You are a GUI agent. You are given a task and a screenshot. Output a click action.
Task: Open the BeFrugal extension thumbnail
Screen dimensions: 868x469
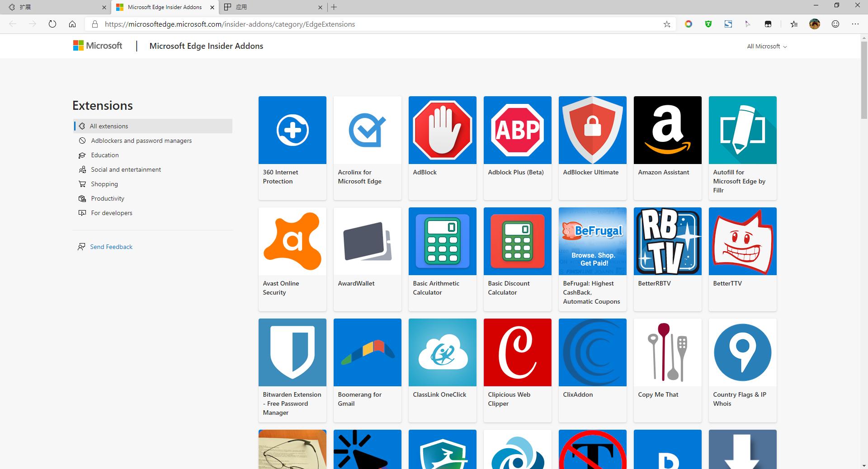[593, 241]
